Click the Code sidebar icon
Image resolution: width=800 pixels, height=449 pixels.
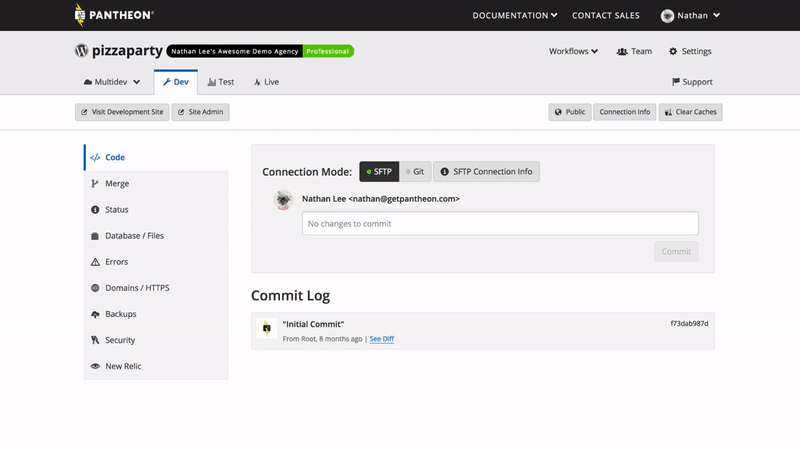[x=95, y=157]
